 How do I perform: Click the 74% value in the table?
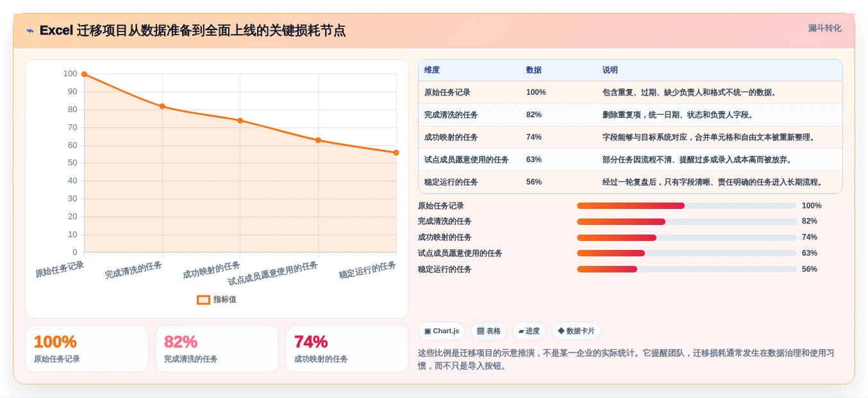click(x=534, y=137)
